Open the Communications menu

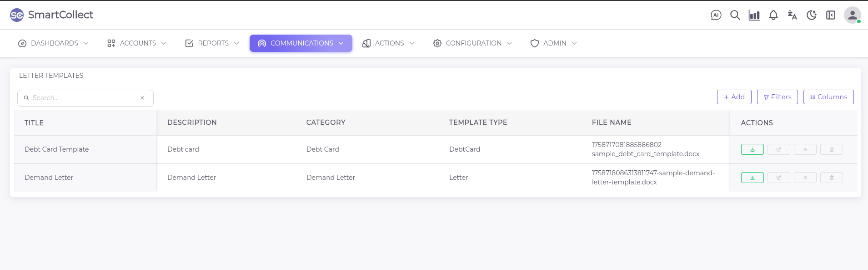(301, 43)
